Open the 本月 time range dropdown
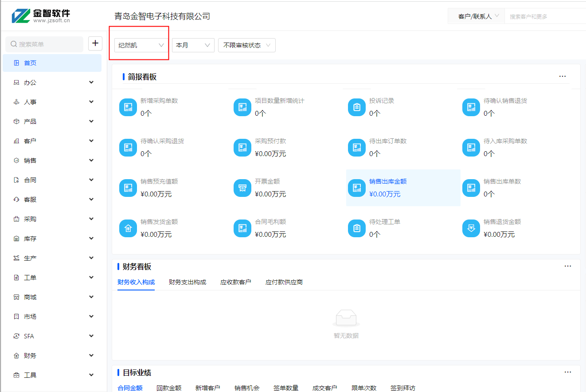586x392 pixels. (193, 45)
